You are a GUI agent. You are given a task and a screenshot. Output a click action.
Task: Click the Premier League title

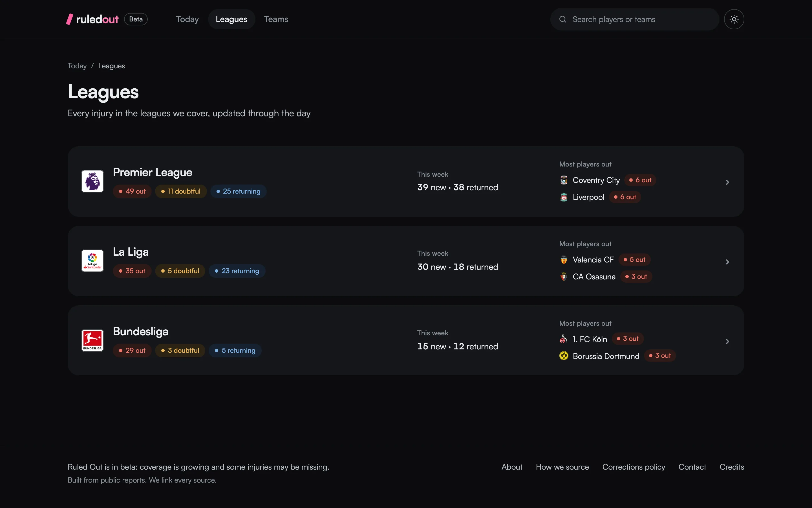[x=152, y=172]
